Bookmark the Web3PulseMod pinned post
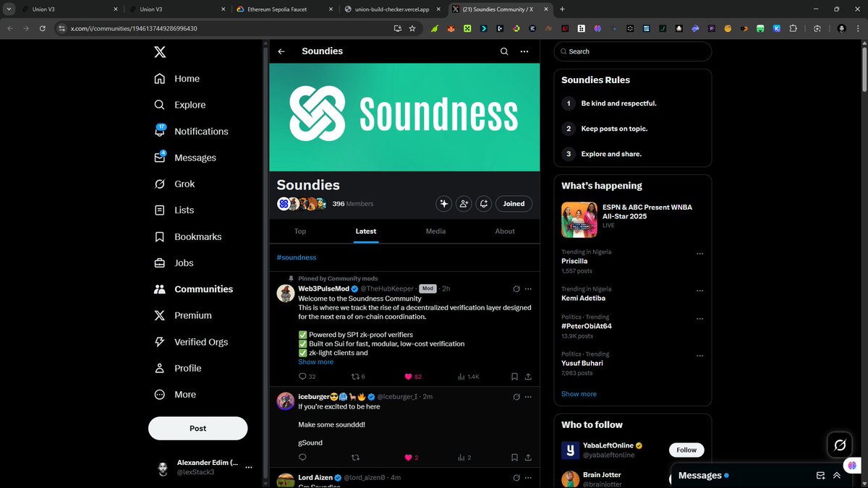The width and height of the screenshot is (868, 488). pos(514,377)
